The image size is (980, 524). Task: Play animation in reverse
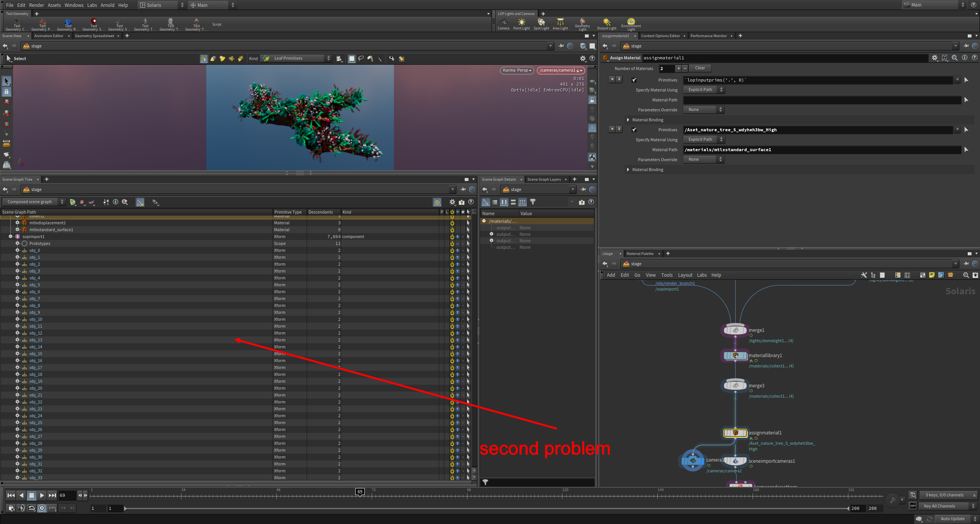[x=21, y=495]
